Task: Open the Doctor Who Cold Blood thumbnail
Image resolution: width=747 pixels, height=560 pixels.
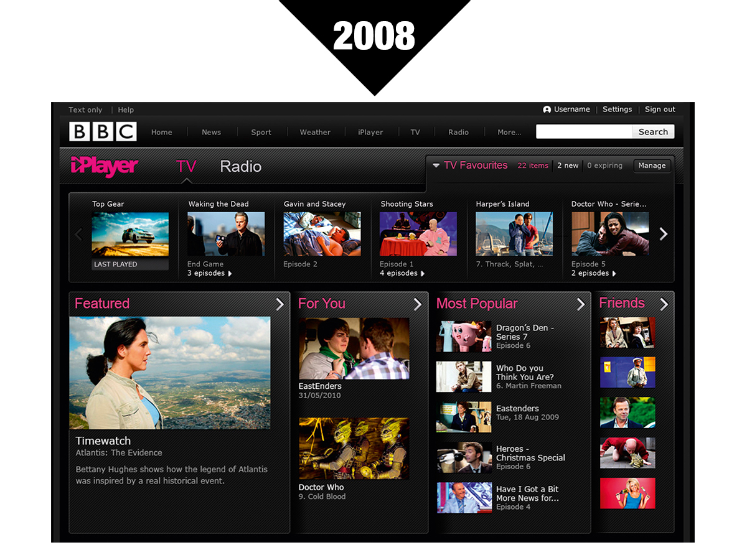Action: click(354, 449)
